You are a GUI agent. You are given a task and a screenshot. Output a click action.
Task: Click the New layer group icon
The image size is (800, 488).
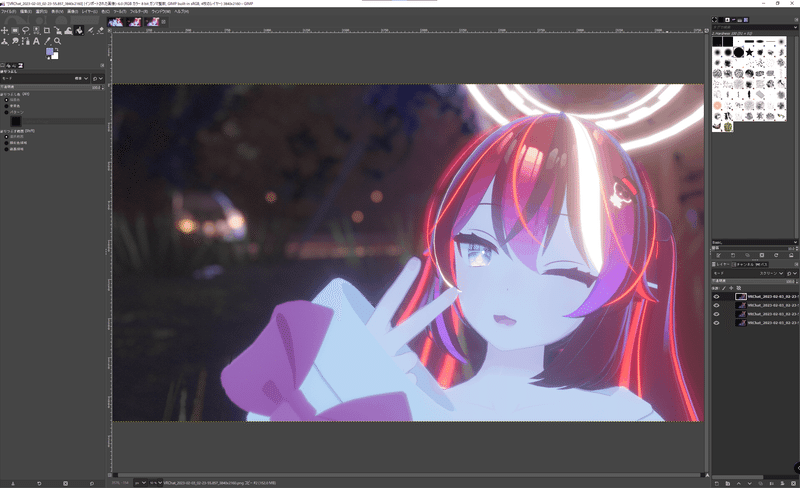tap(728, 483)
